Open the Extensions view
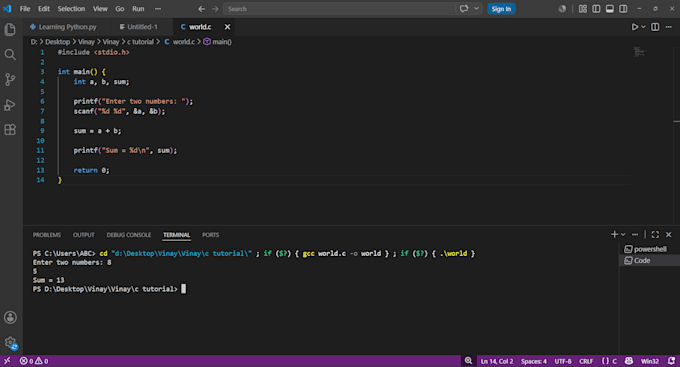This screenshot has height=367, width=680. 10,129
